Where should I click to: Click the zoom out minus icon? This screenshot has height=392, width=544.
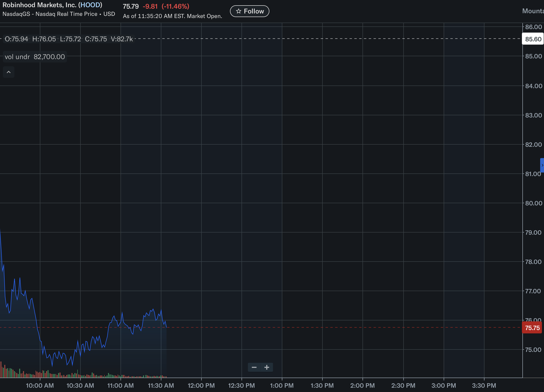pyautogui.click(x=254, y=367)
